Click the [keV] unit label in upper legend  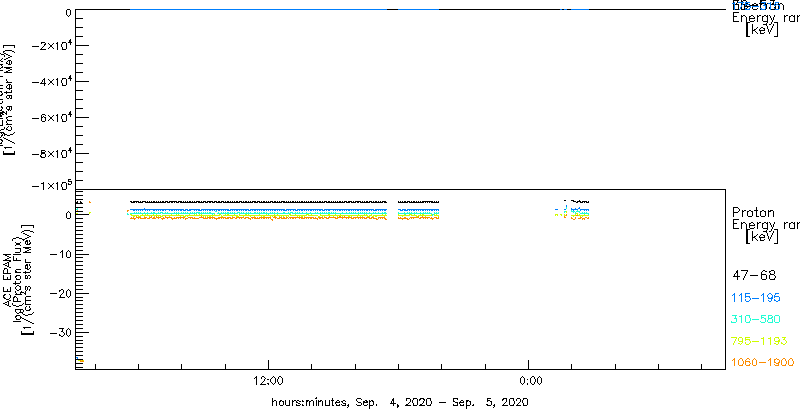click(x=762, y=30)
